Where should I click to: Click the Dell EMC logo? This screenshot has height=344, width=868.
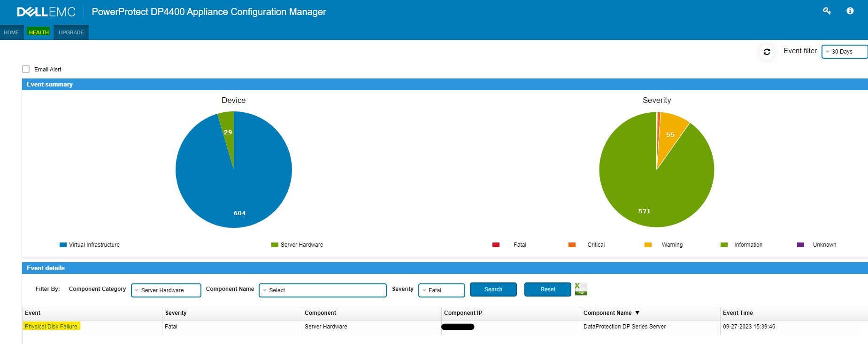point(46,12)
